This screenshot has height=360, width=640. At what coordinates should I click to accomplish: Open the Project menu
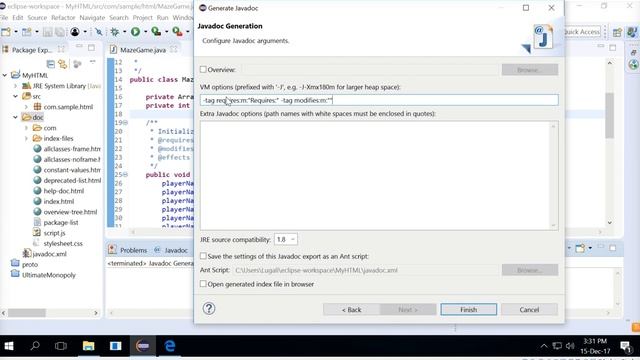142,18
